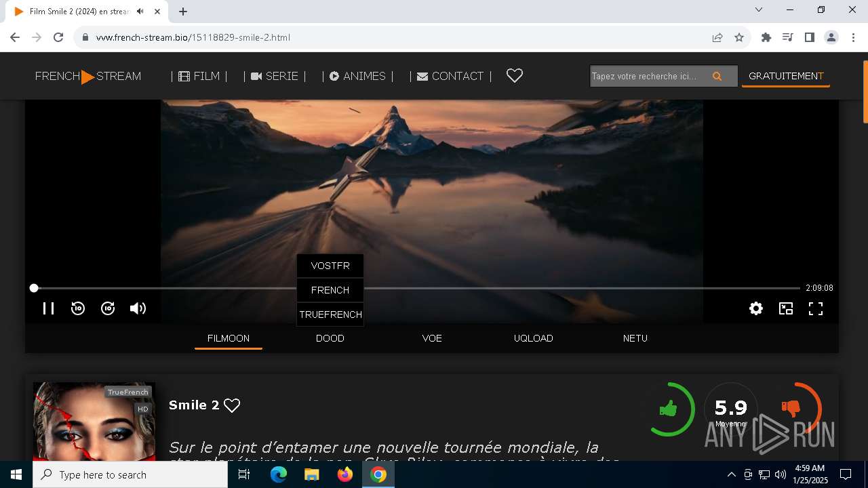
Task: Open the ANIMES menu
Action: [357, 76]
